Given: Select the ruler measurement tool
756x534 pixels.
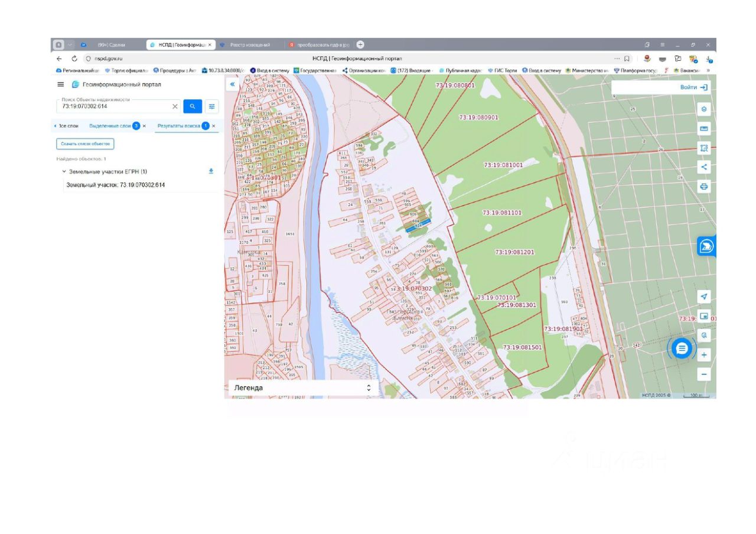Looking at the screenshot, I should coord(703,129).
